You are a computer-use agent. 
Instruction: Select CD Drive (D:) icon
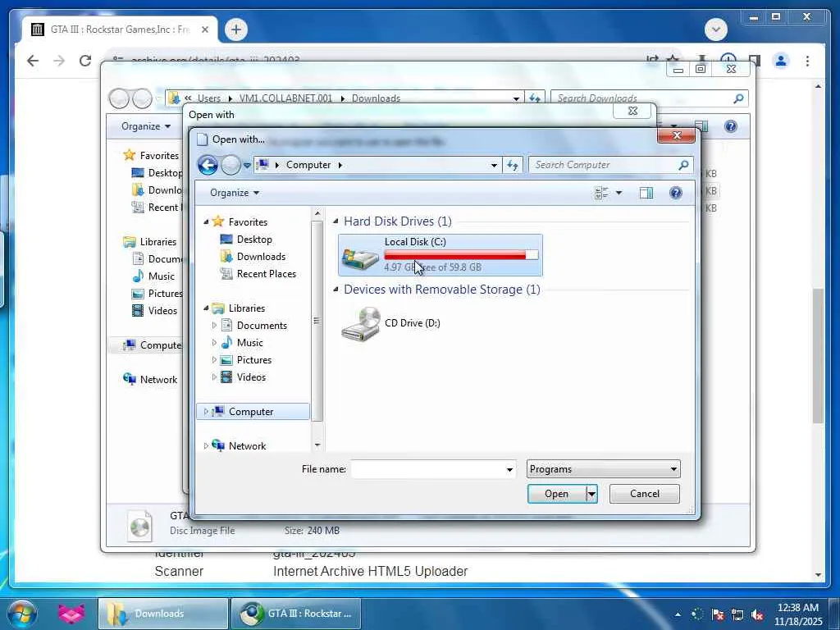pyautogui.click(x=361, y=323)
